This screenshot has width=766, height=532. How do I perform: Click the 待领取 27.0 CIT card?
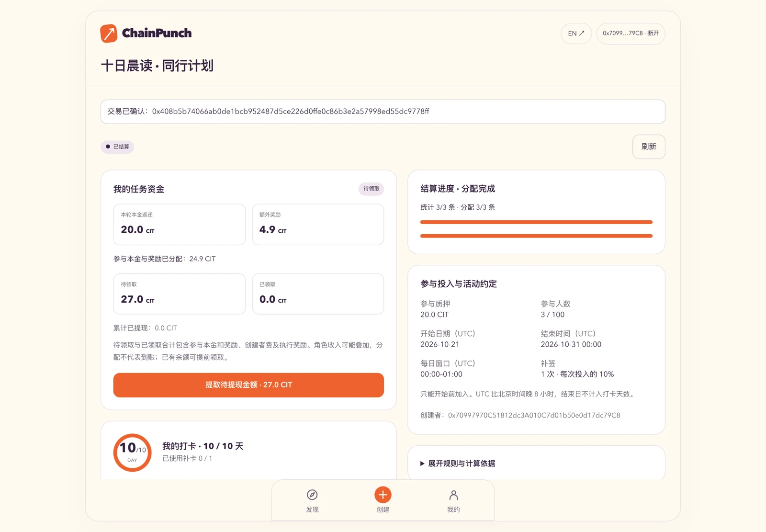(180, 294)
